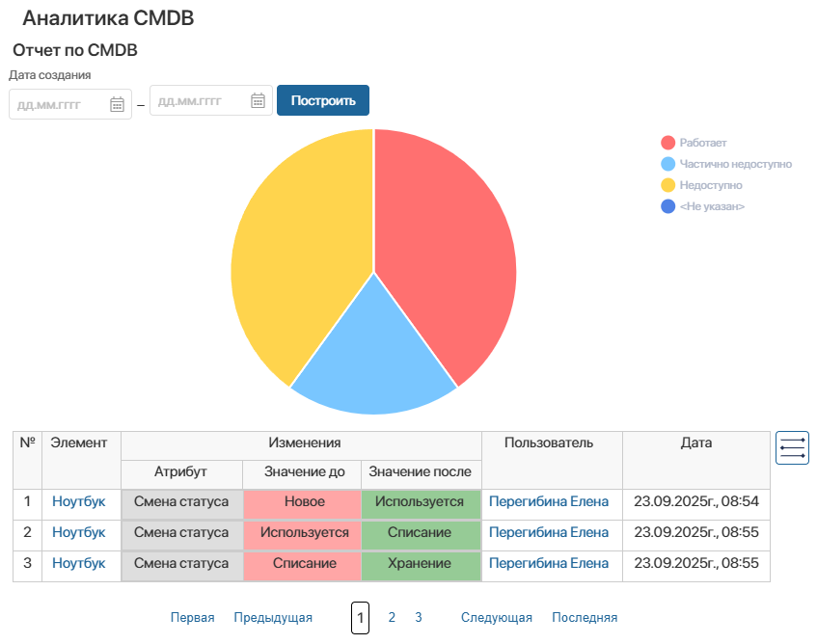The height and width of the screenshot is (644, 817).
Task: Toggle <Не указан> blue legend marker
Action: pyautogui.click(x=668, y=206)
